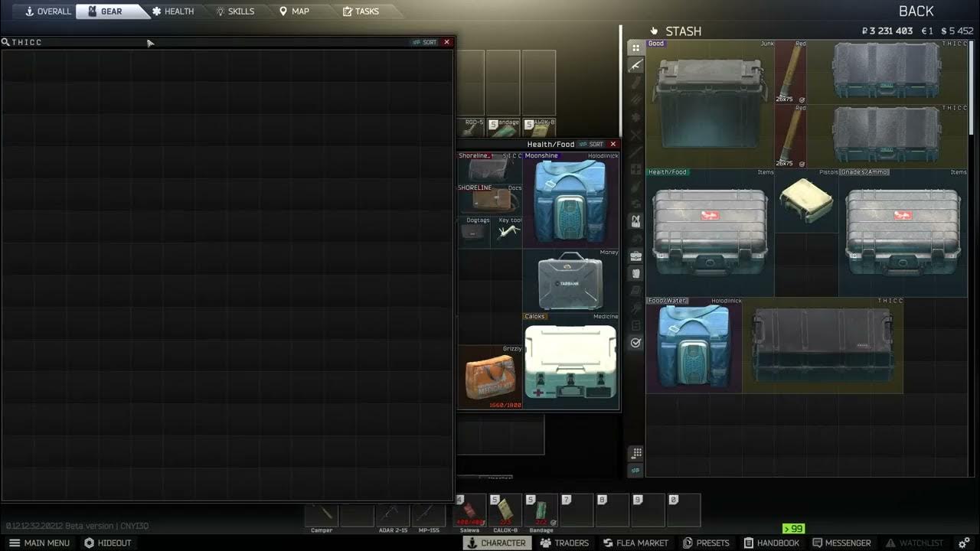Screen dimensions: 980x551
Task: Select the Salewa quick slot
Action: coord(470,511)
